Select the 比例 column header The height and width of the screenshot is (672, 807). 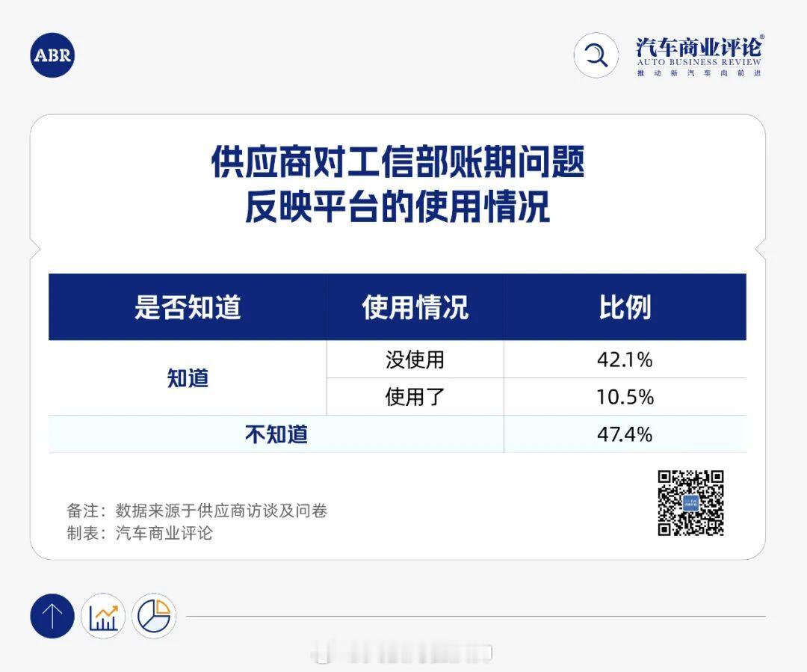(x=625, y=307)
